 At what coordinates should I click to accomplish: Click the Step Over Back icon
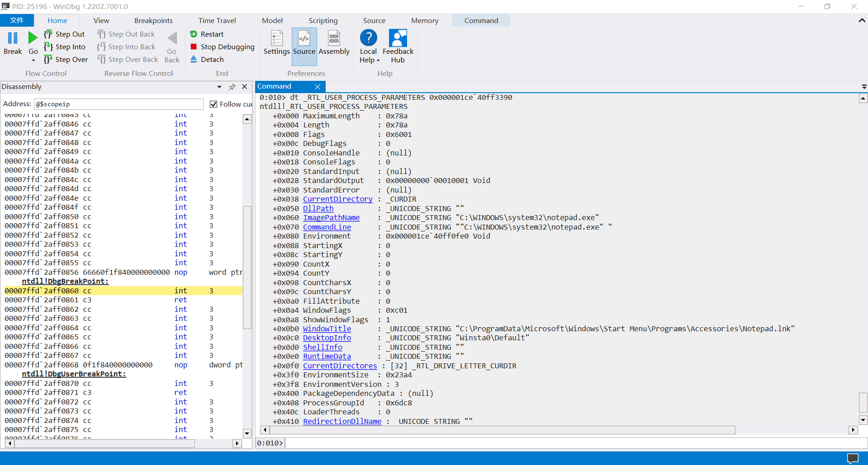[101, 59]
